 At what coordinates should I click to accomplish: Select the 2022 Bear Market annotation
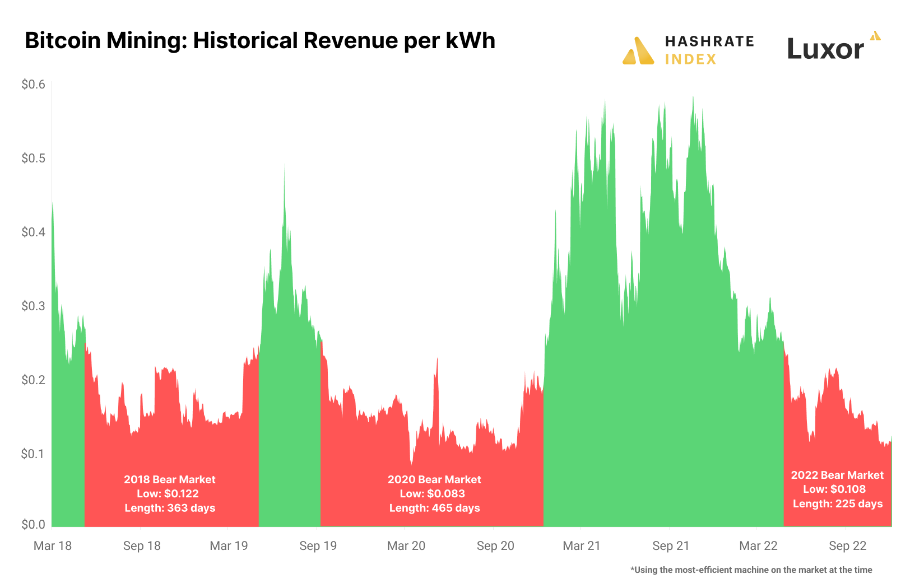tap(837, 489)
